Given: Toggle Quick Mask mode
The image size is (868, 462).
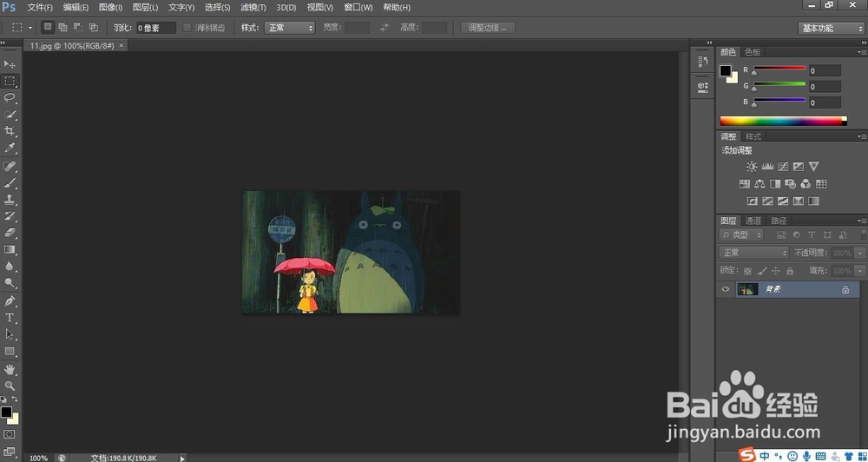Looking at the screenshot, I should point(10,434).
